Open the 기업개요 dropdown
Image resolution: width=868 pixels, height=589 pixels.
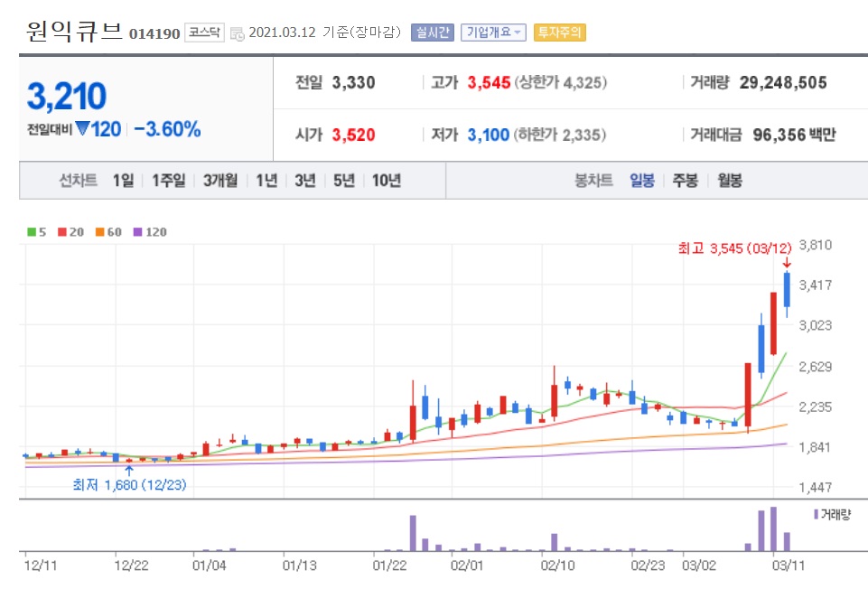click(492, 33)
